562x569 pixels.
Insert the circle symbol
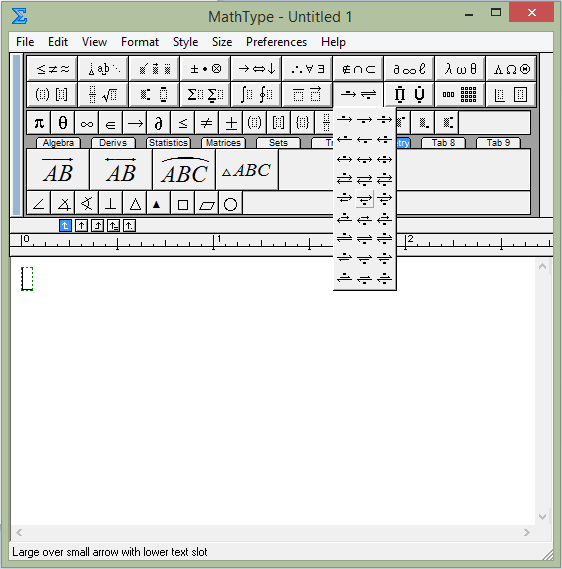point(230,204)
